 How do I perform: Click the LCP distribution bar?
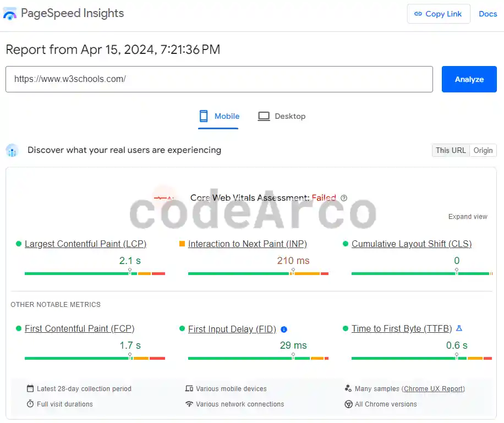point(95,273)
